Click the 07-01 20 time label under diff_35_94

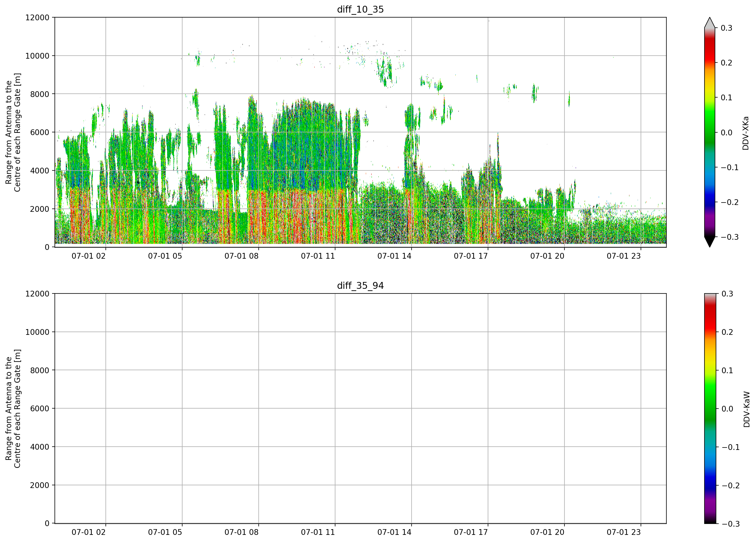click(x=547, y=532)
